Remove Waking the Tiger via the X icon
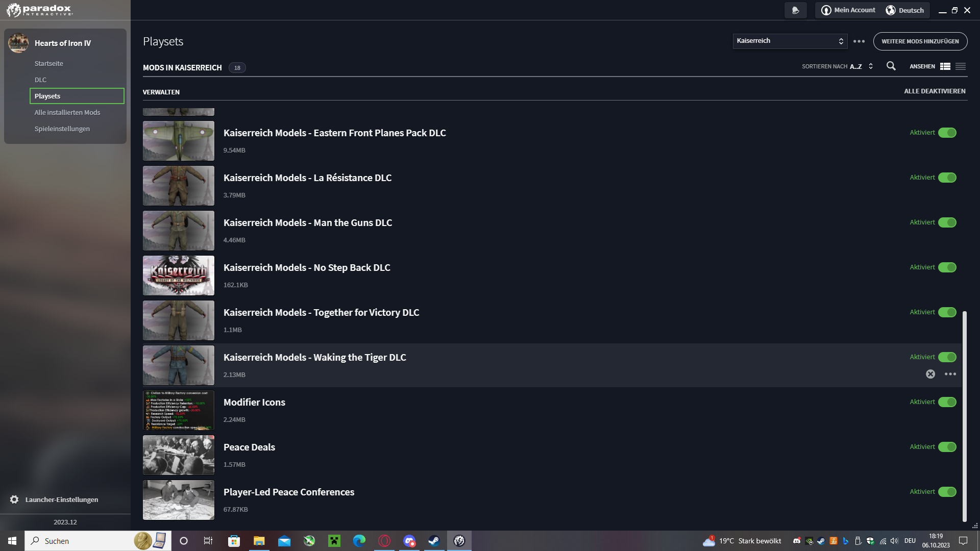 pos(930,374)
